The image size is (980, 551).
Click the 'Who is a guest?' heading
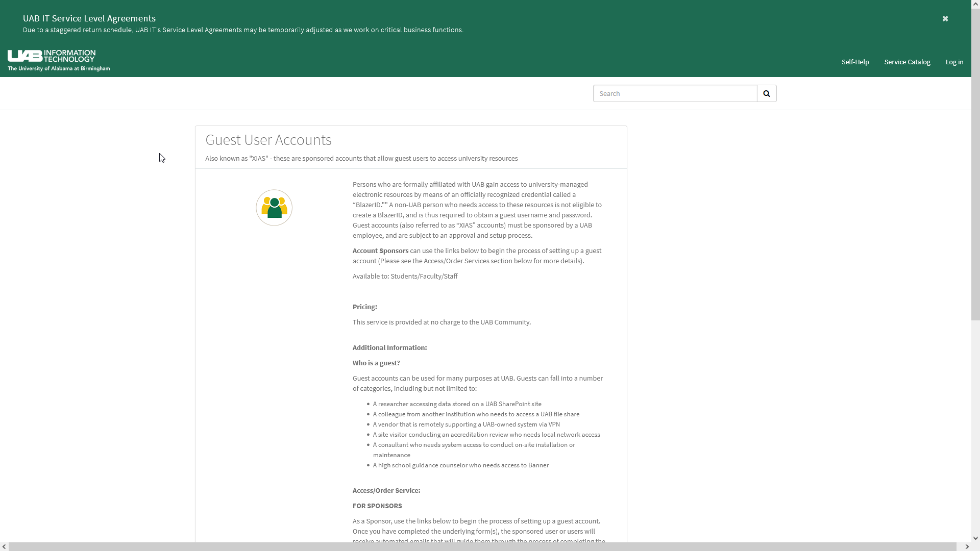point(376,363)
